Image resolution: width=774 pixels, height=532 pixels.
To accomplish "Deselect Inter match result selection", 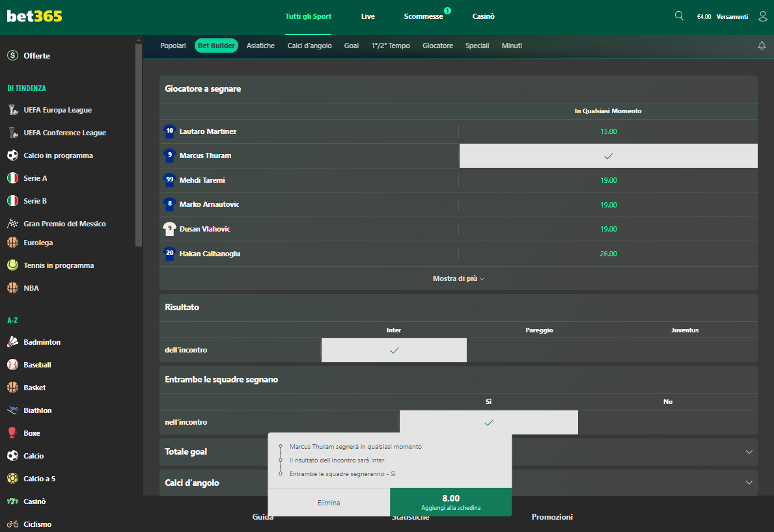I will coord(394,350).
